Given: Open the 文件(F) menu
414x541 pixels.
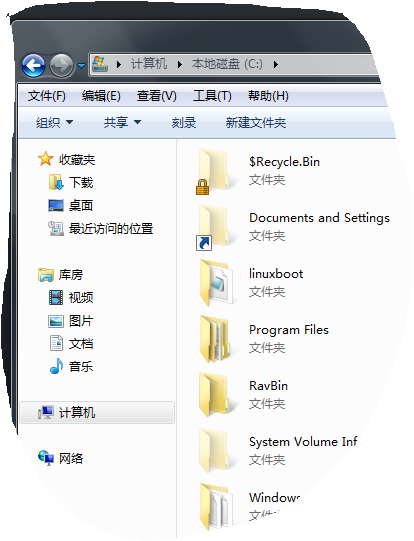Looking at the screenshot, I should [x=47, y=96].
